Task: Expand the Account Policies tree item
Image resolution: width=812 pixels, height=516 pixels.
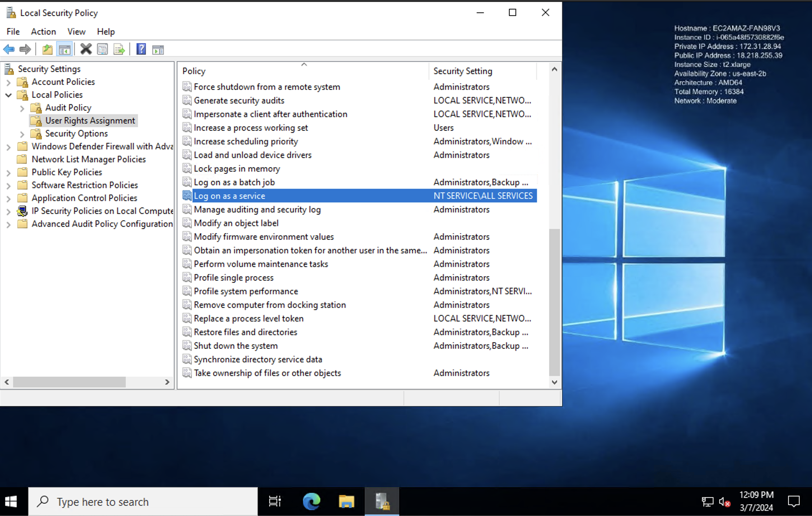Action: (9, 82)
